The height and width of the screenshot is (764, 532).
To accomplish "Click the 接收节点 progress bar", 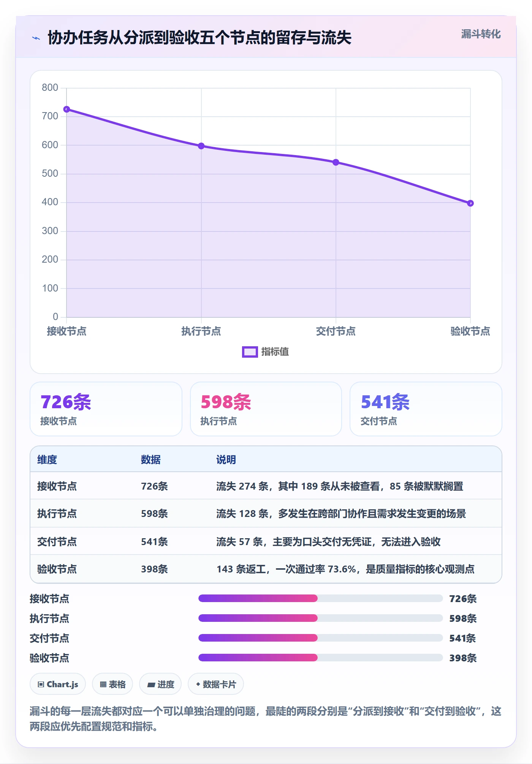I will click(320, 599).
